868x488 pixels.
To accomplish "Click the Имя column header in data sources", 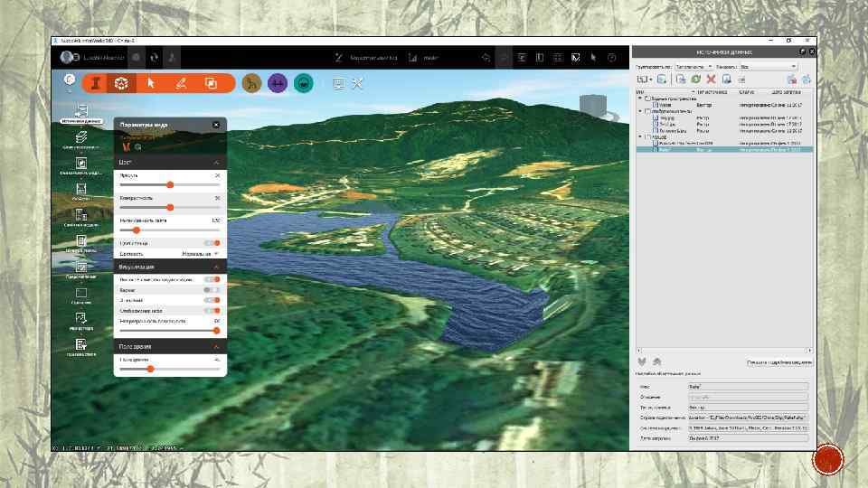I will click(665, 92).
